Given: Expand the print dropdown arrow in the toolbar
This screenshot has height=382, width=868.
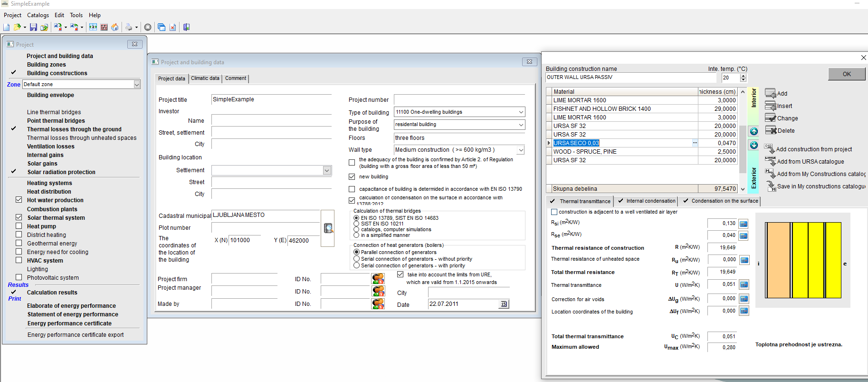Looking at the screenshot, I should point(136,28).
